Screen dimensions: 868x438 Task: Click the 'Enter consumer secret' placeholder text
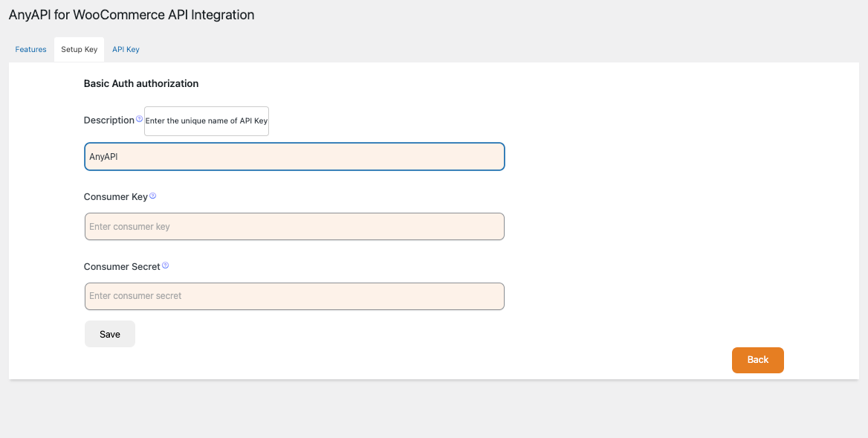[x=135, y=296]
